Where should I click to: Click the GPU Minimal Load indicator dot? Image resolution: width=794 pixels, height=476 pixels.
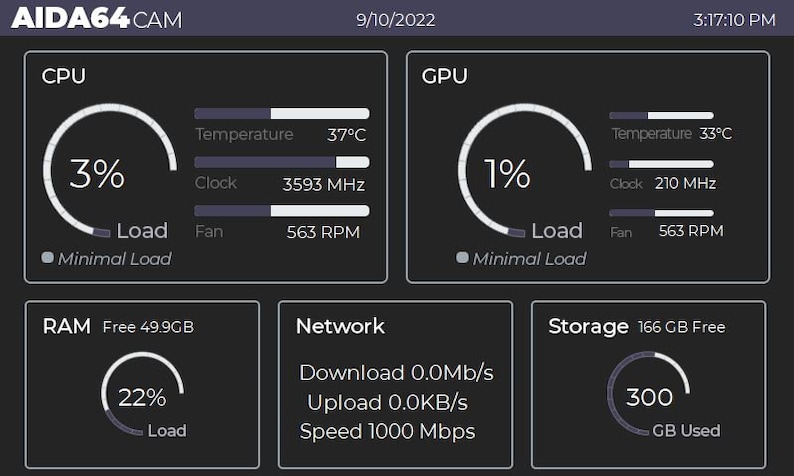pyautogui.click(x=462, y=258)
